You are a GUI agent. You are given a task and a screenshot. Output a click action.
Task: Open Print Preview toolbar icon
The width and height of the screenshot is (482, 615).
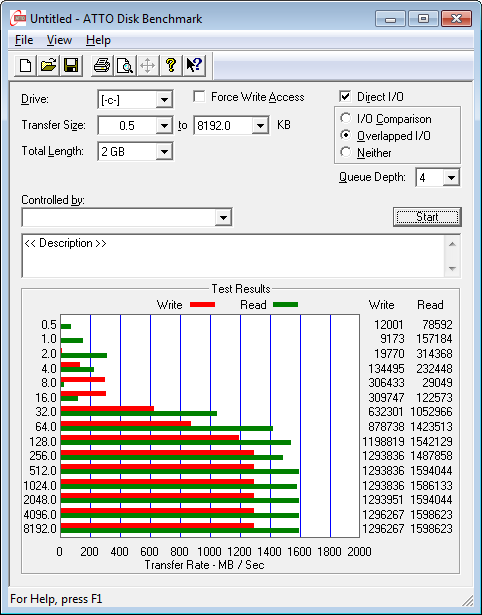coord(125,65)
